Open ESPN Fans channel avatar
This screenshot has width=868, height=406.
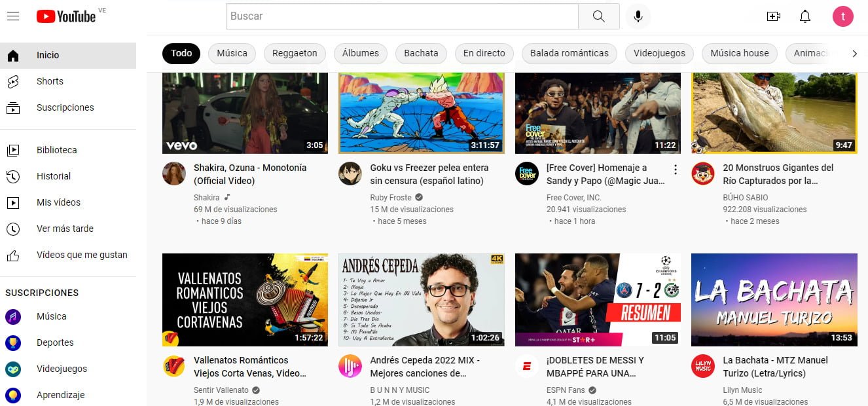pos(527,366)
